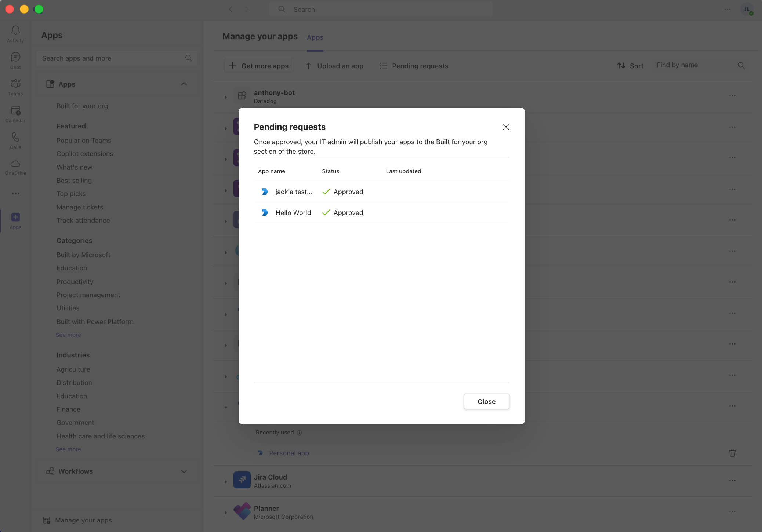The height and width of the screenshot is (532, 762).
Task: Expand the Jira Cloud row arrow
Action: [226, 482]
